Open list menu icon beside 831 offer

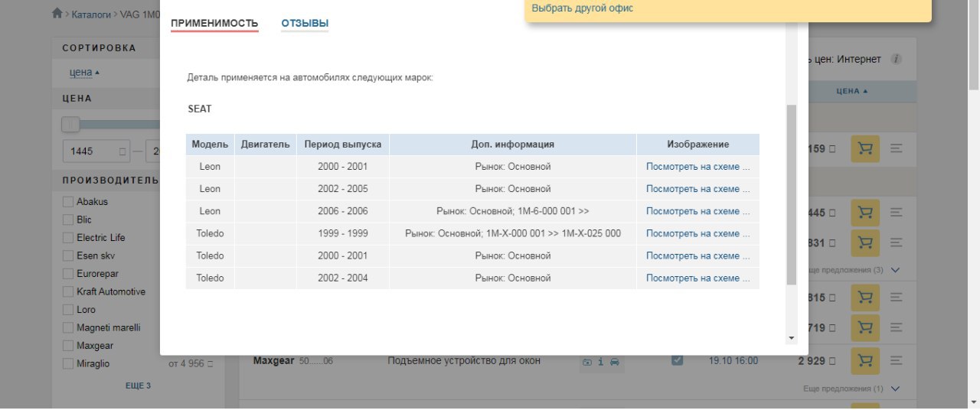coord(897,242)
